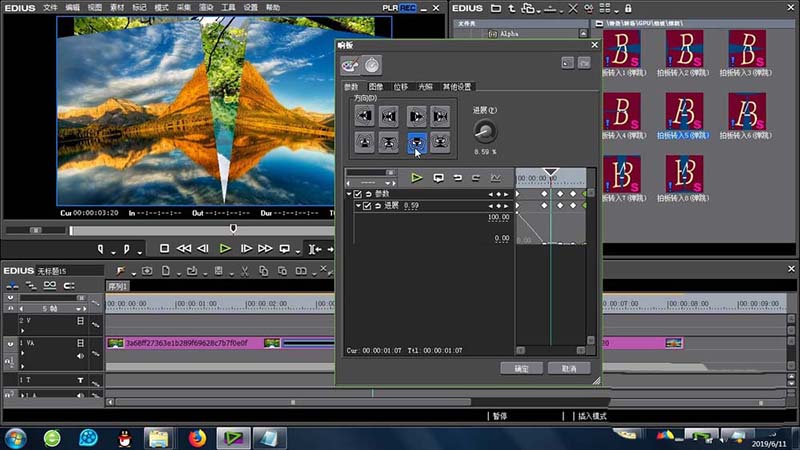Image resolution: width=800 pixels, height=450 pixels.
Task: Select the rightward single-arrow direction preset in the top row
Action: (416, 116)
